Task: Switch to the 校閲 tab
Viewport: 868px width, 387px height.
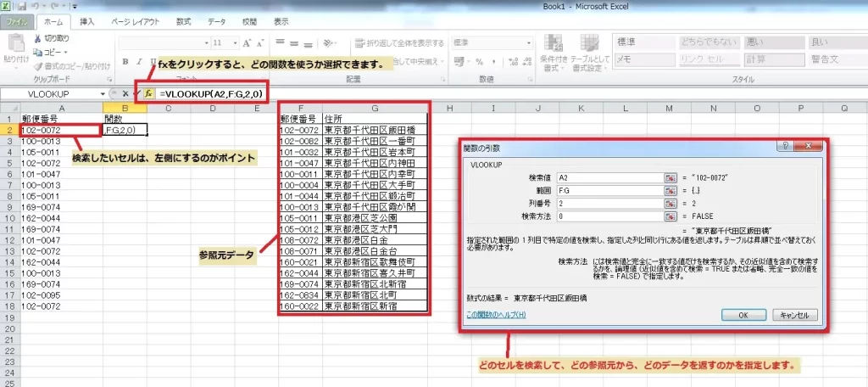Action: point(249,22)
